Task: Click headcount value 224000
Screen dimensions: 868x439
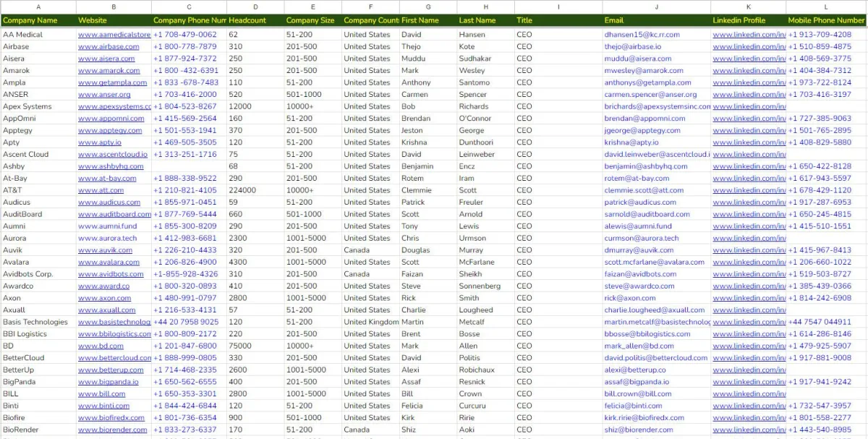Action: click(x=242, y=190)
